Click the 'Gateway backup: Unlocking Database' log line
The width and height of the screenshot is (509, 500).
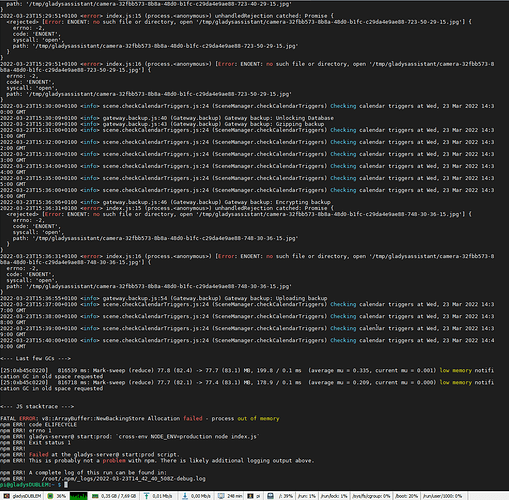click(x=167, y=118)
